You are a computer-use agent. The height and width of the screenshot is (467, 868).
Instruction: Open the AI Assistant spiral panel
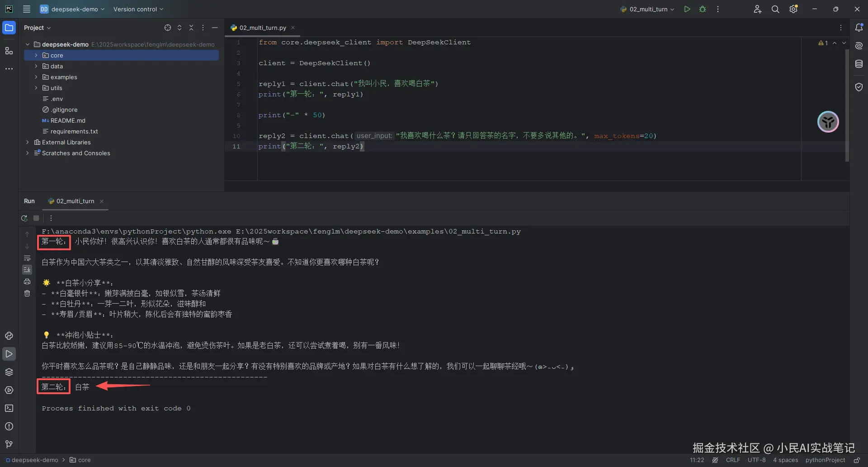[x=859, y=46]
